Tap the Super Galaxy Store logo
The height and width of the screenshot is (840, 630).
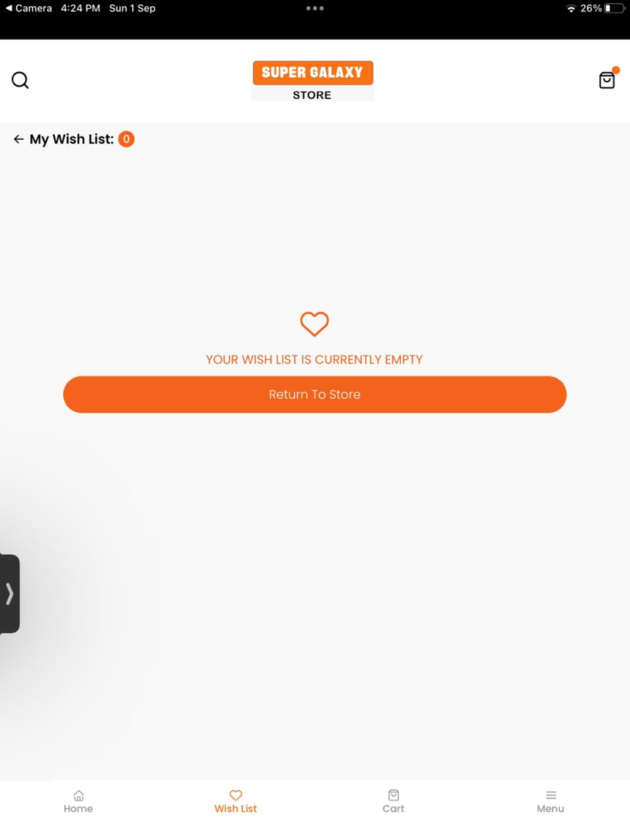312,81
